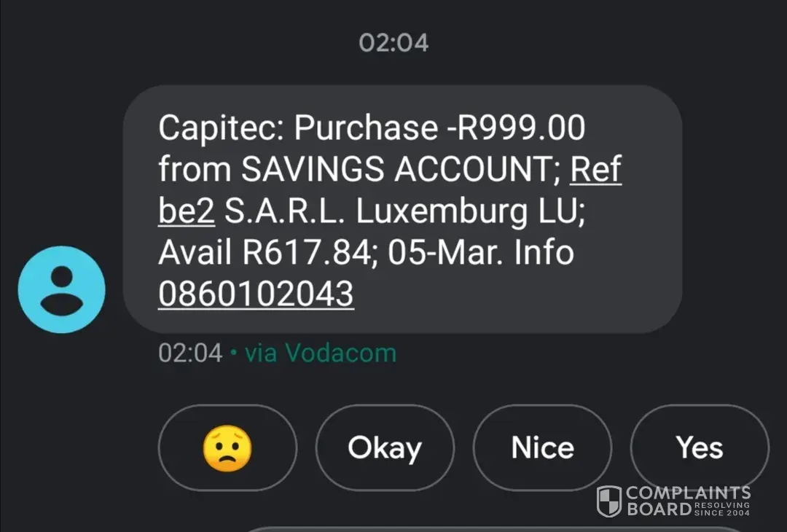Choose the Nice smart reply
The width and height of the screenshot is (787, 532).
coord(542,448)
